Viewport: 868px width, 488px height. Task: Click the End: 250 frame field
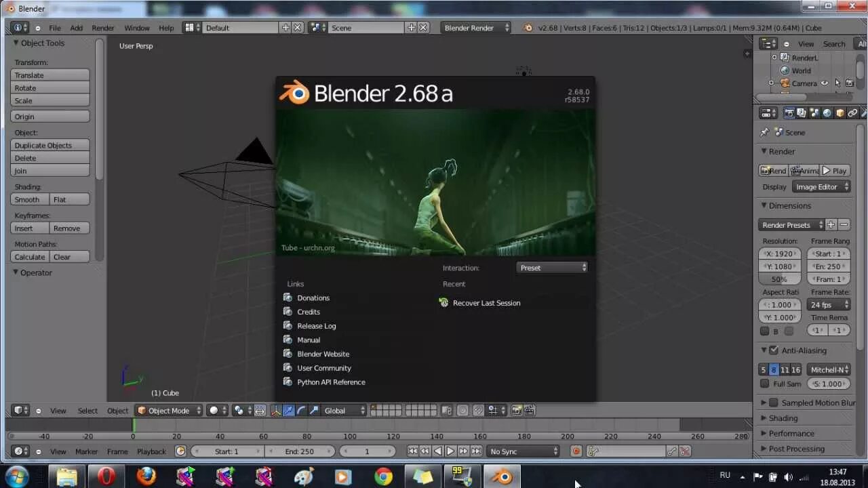pyautogui.click(x=299, y=451)
